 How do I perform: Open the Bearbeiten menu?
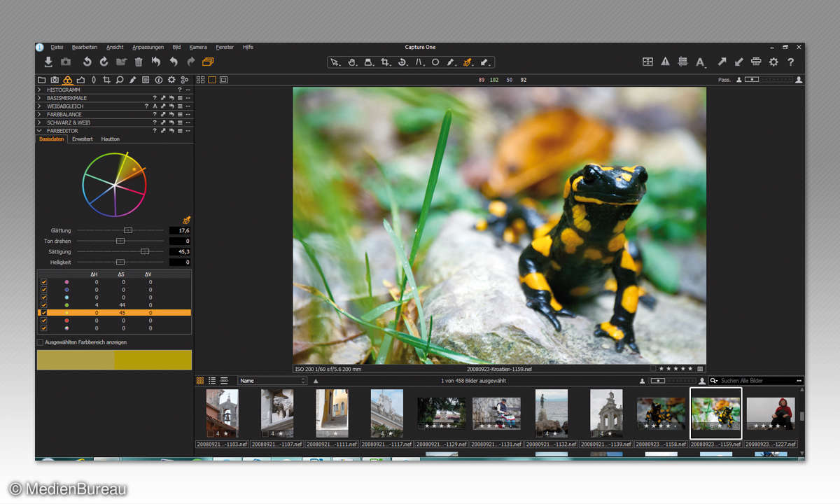(x=85, y=47)
